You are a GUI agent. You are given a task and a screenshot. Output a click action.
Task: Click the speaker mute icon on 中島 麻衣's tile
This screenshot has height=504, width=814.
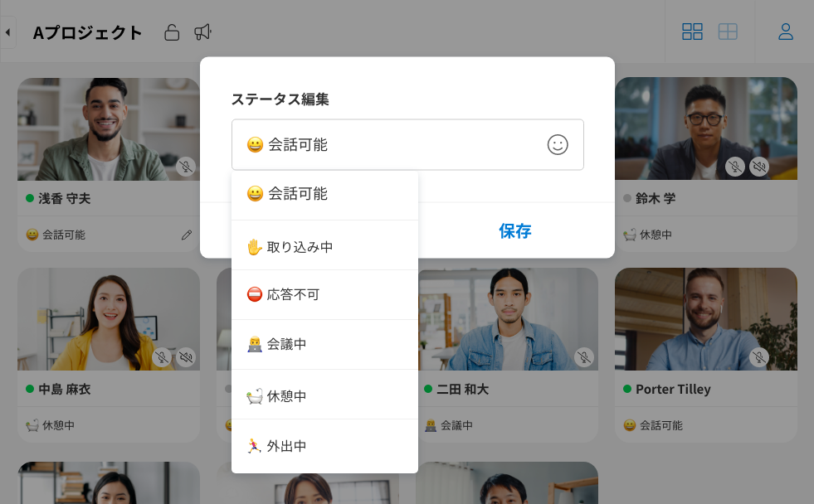point(188,357)
